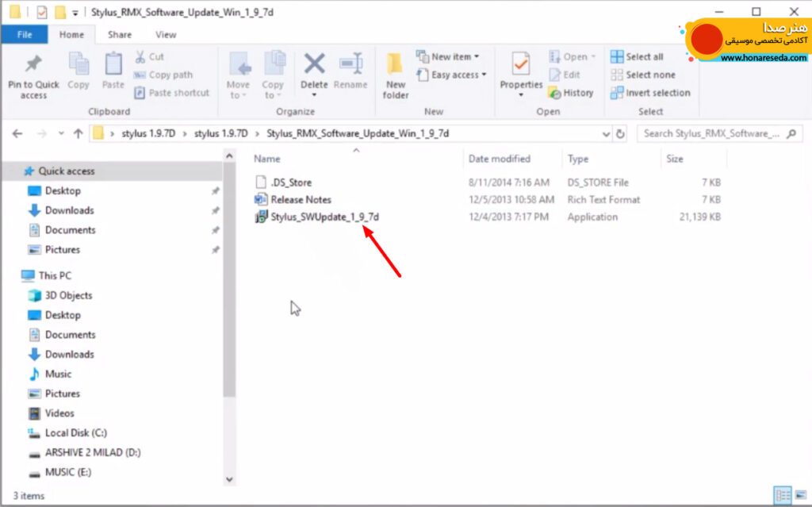
Task: Open the Easy access dropdown
Action: click(x=451, y=75)
